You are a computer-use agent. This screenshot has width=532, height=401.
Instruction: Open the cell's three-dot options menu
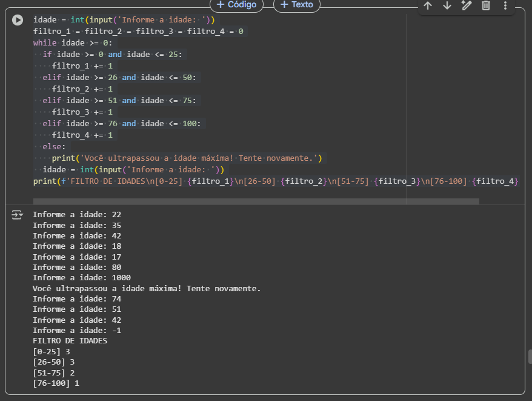coord(505,5)
